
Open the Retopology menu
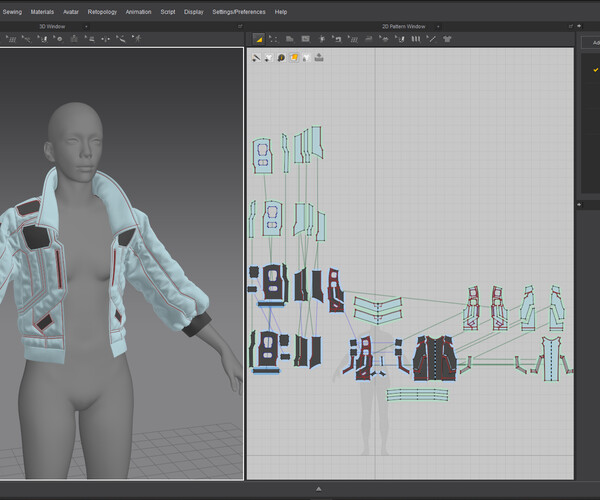[102, 12]
